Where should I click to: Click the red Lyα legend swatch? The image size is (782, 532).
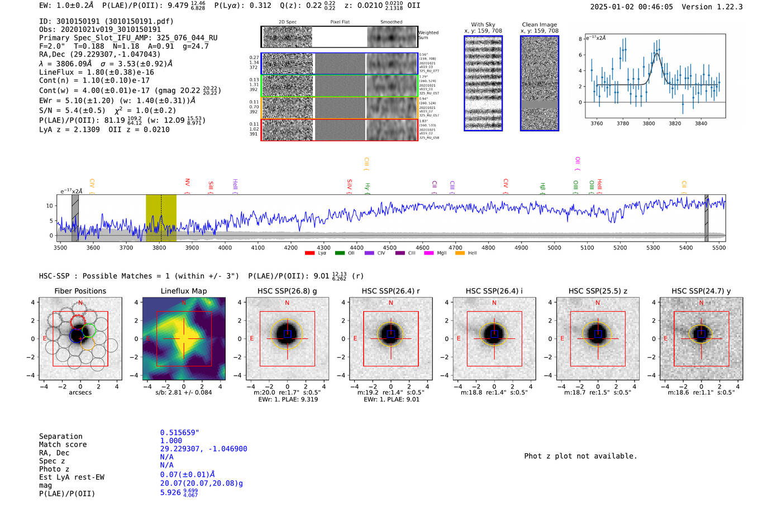pyautogui.click(x=309, y=253)
